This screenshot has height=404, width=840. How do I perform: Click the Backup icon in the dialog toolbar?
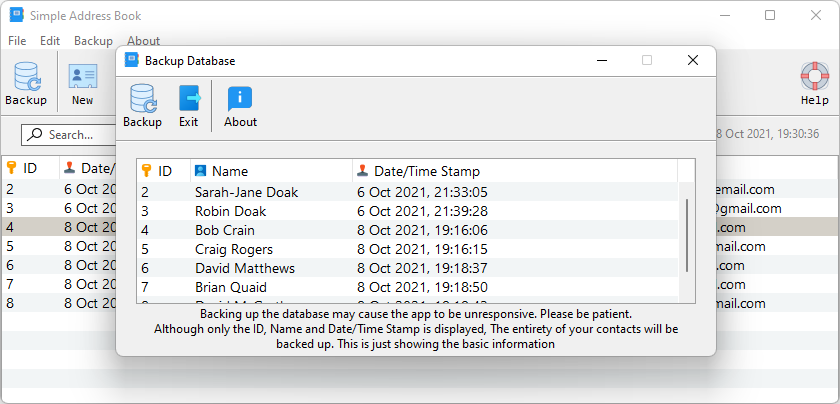pos(142,99)
